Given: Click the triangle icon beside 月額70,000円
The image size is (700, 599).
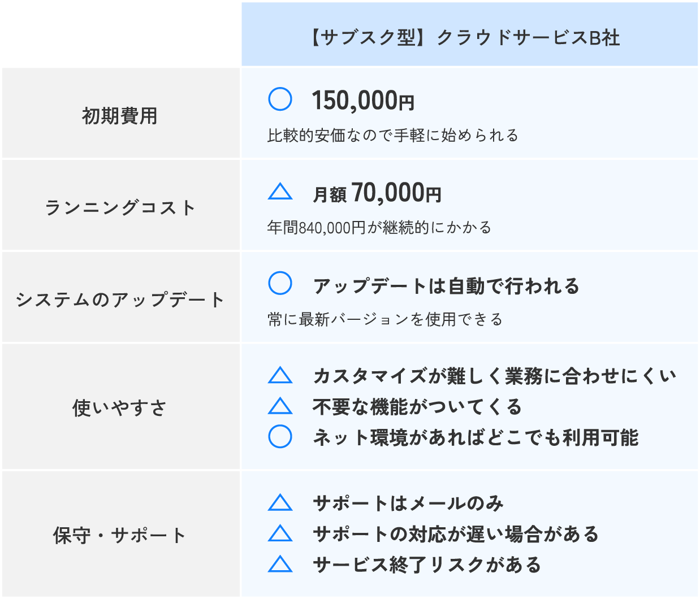Looking at the screenshot, I should [x=280, y=192].
